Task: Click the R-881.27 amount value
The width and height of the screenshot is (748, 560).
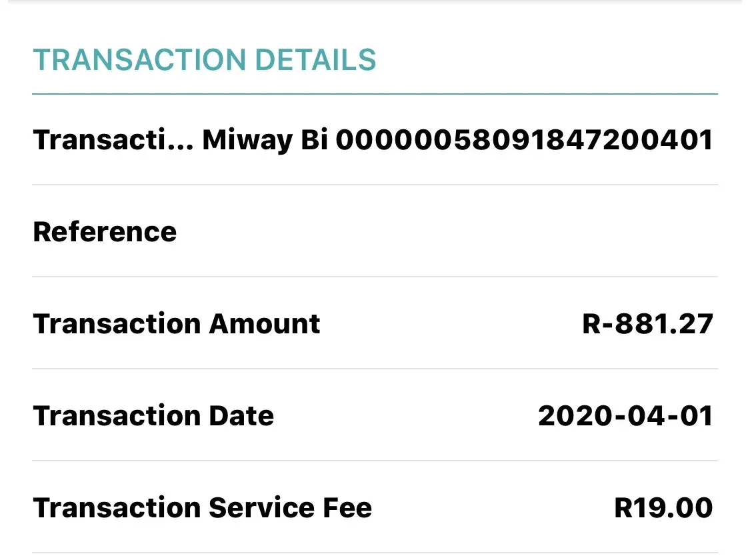Action: (x=647, y=324)
